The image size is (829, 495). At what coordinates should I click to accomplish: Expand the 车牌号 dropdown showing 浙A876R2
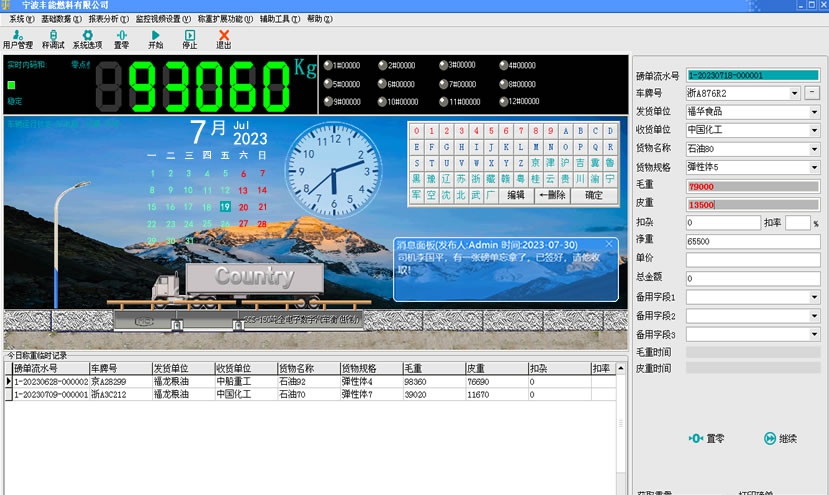[x=794, y=93]
